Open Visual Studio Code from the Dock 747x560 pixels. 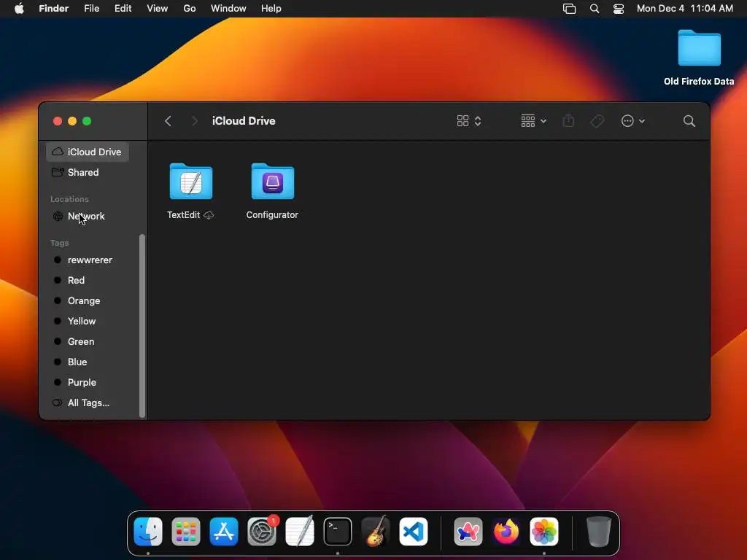pos(414,532)
